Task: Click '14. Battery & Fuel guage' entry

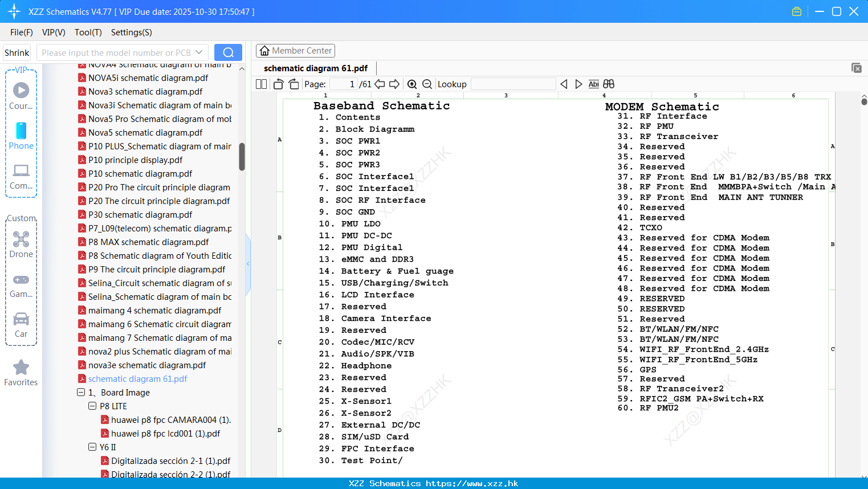Action: pyautogui.click(x=386, y=271)
